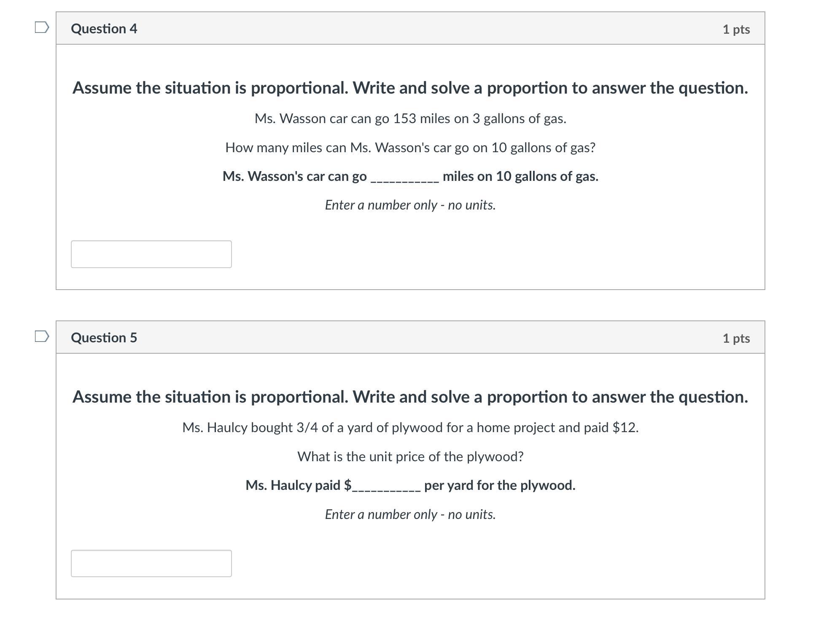
Task: Click the bold proportion instruction in Question 5
Action: point(410,397)
